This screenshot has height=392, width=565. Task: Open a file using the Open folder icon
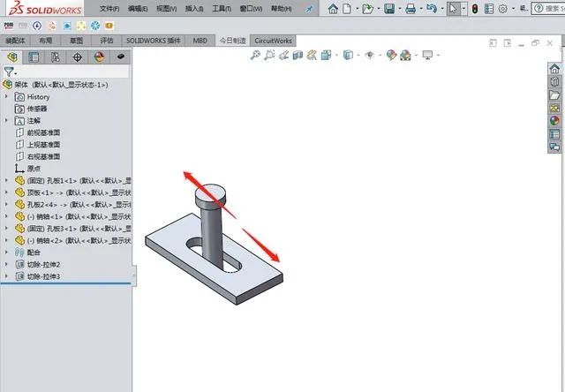click(367, 8)
